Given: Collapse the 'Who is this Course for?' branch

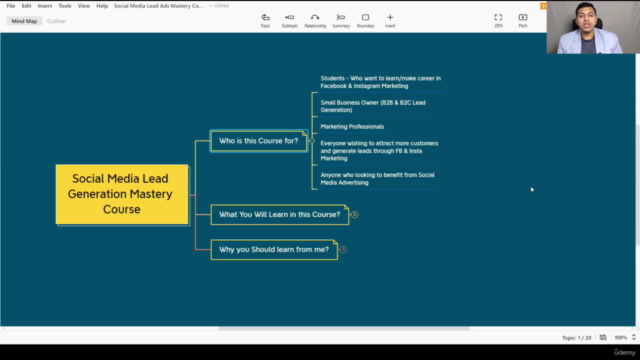Looking at the screenshot, I should (x=312, y=141).
